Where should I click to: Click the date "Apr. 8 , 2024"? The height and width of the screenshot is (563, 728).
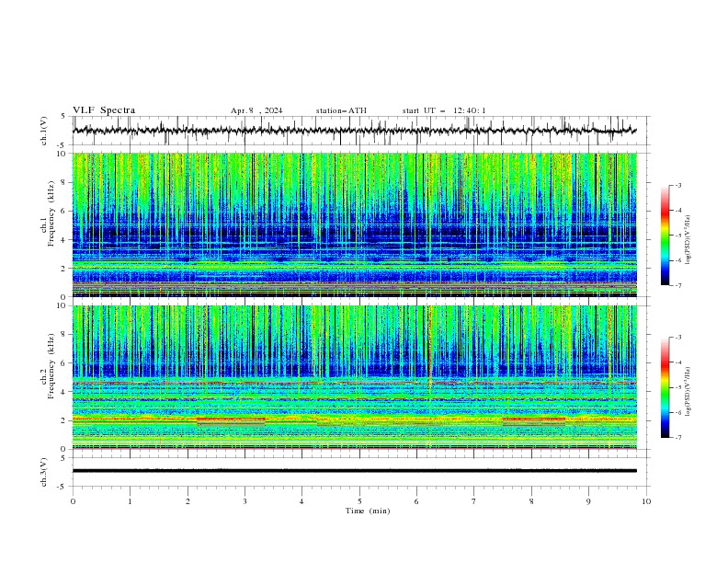point(256,110)
